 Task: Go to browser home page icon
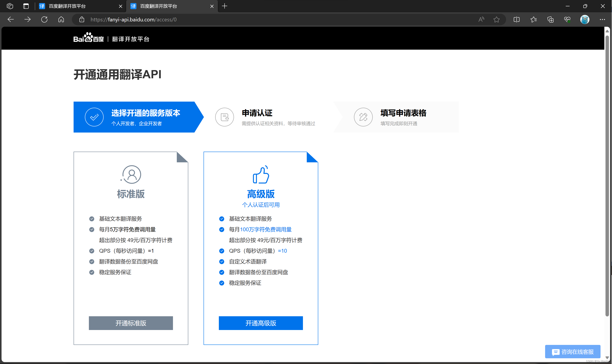point(61,19)
